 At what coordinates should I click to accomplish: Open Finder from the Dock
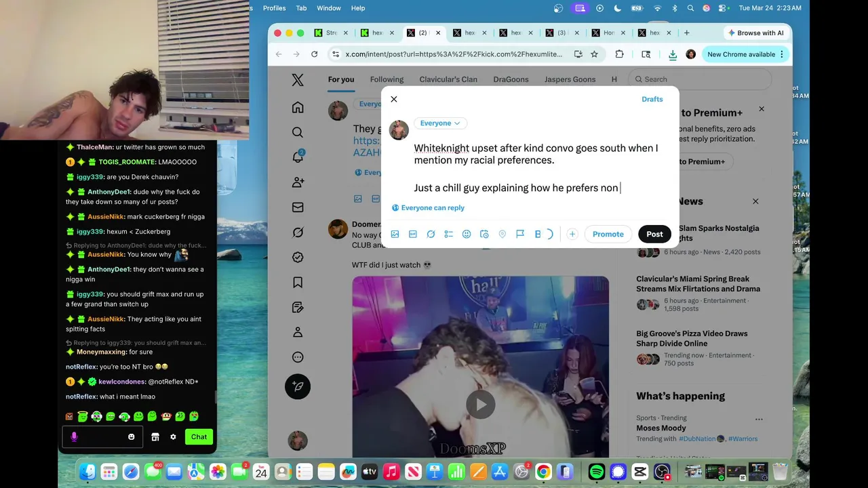87,471
